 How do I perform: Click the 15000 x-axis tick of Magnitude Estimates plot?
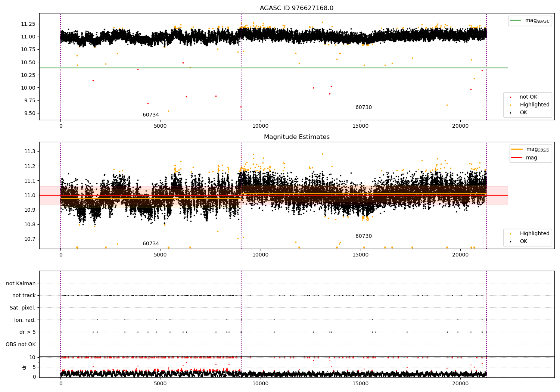click(360, 255)
